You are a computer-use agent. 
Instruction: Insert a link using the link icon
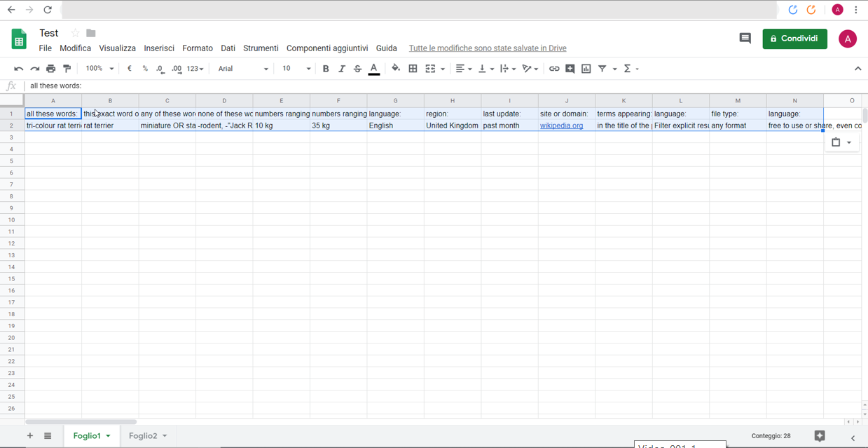tap(553, 68)
